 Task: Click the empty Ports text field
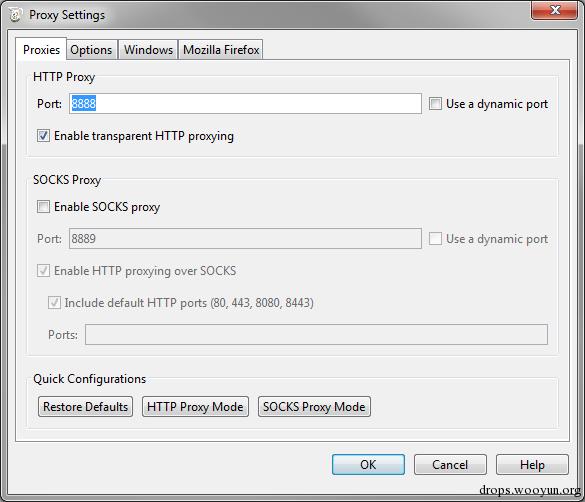tap(316, 335)
